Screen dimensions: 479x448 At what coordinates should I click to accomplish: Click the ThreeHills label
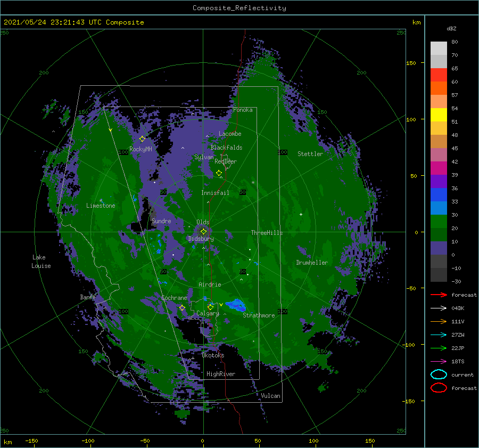pos(267,233)
